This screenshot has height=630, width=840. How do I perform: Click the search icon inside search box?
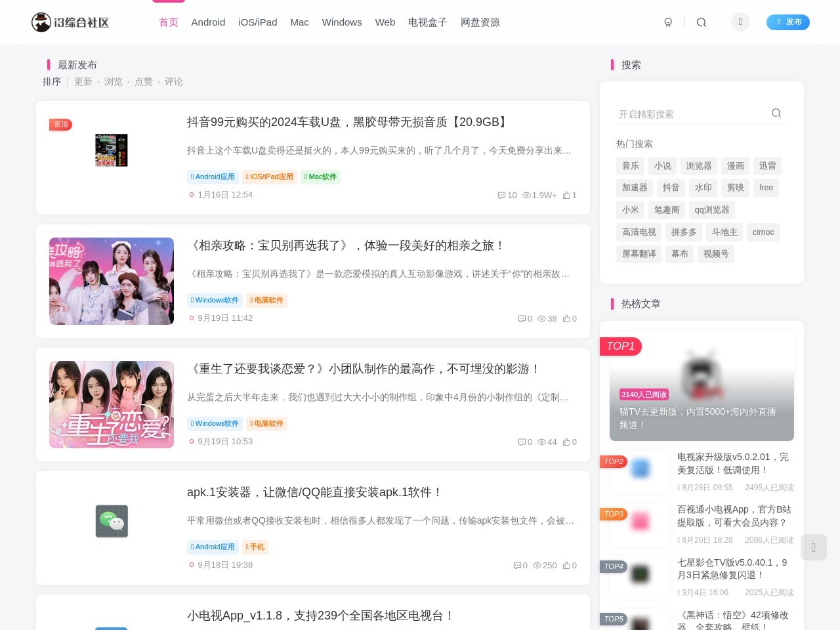pyautogui.click(x=776, y=113)
